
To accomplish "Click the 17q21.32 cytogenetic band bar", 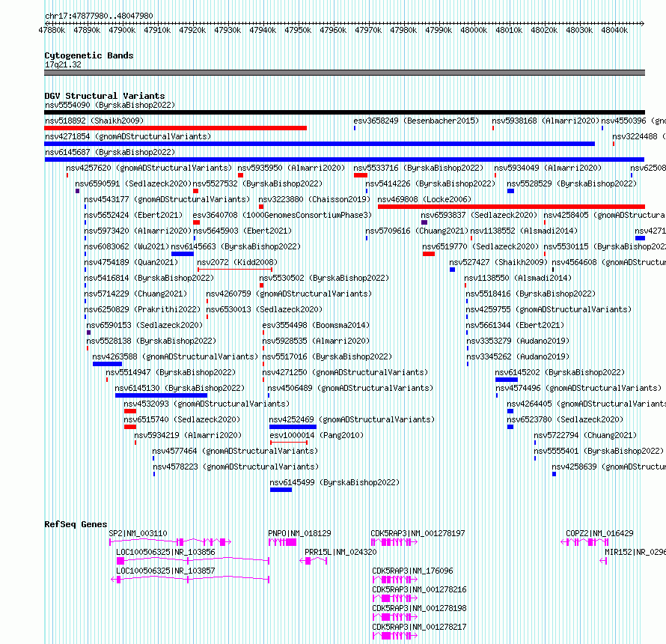I will [344, 73].
